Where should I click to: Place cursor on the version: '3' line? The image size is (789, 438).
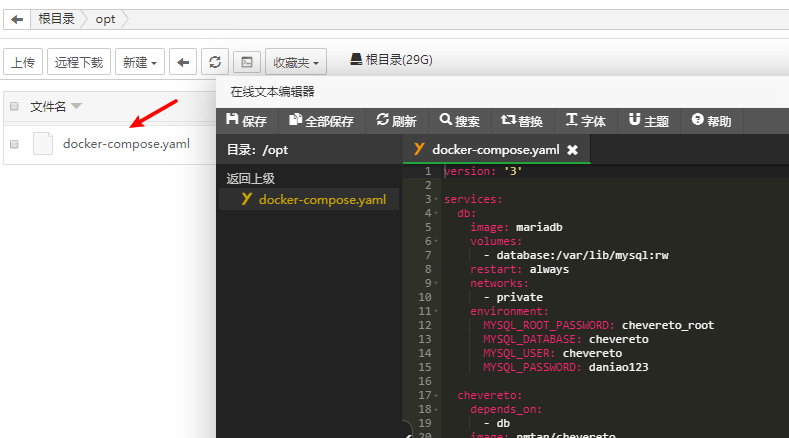point(483,171)
